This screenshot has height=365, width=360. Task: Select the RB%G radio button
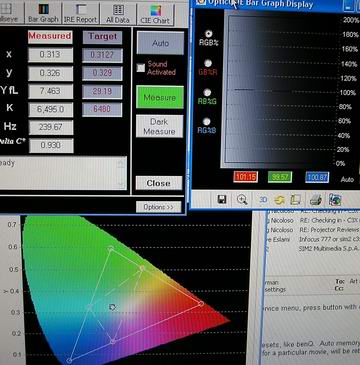pyautogui.click(x=207, y=92)
